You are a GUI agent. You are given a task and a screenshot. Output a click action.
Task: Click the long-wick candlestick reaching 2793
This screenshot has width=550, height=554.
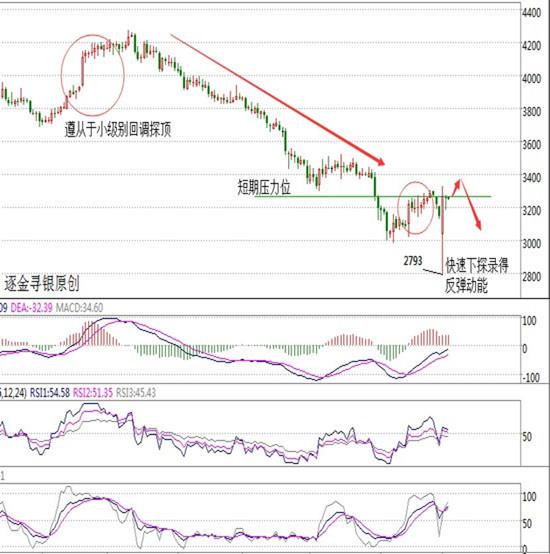click(443, 230)
